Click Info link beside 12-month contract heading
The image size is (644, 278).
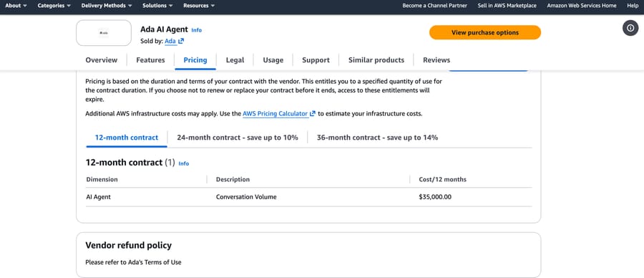coord(184,163)
